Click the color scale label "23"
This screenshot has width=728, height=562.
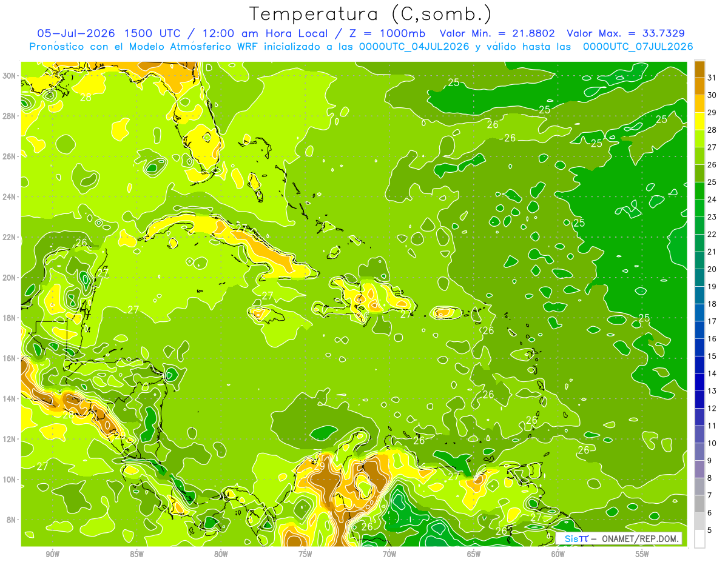coord(712,216)
